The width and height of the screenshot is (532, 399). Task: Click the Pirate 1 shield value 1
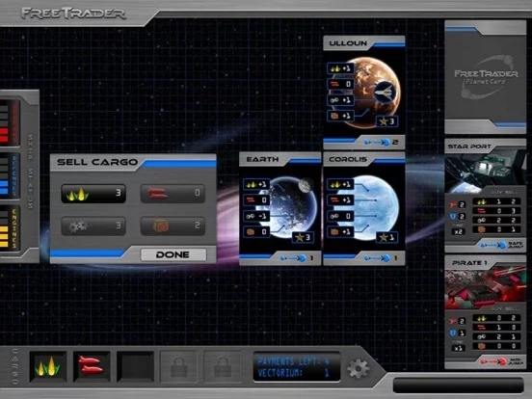(x=458, y=332)
